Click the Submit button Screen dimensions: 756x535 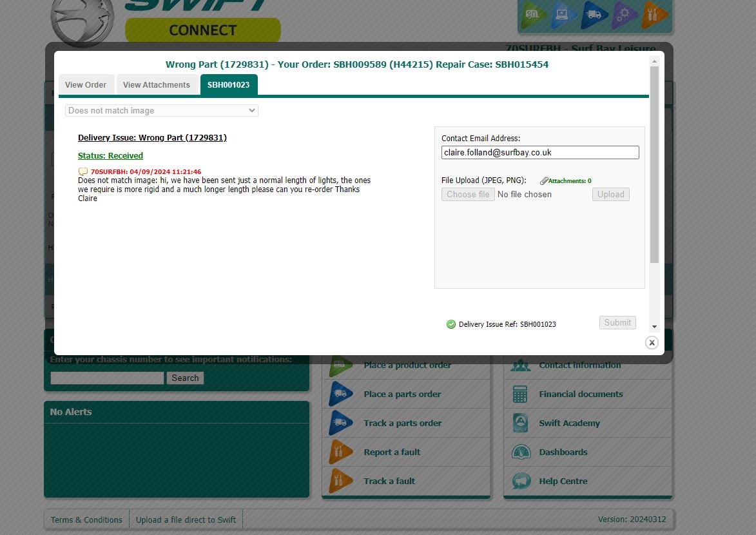click(617, 323)
